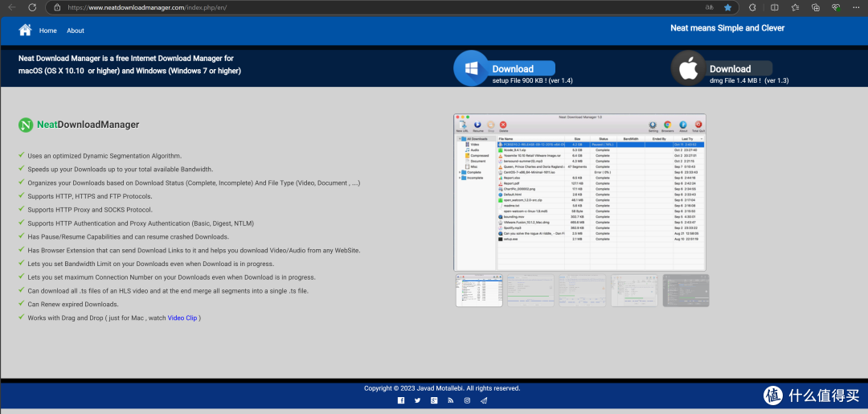Select the readme.txt row in screenshot
868x414 pixels.
(x=600, y=205)
